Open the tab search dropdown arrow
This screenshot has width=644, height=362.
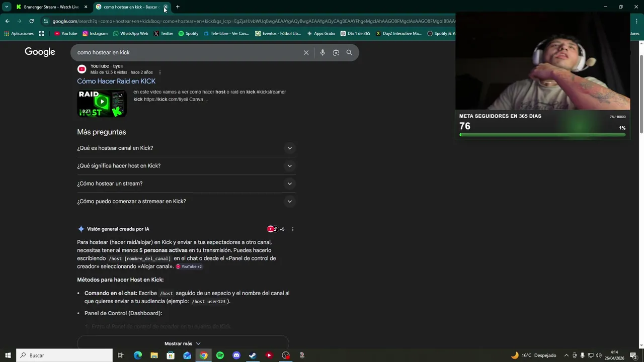(7, 7)
